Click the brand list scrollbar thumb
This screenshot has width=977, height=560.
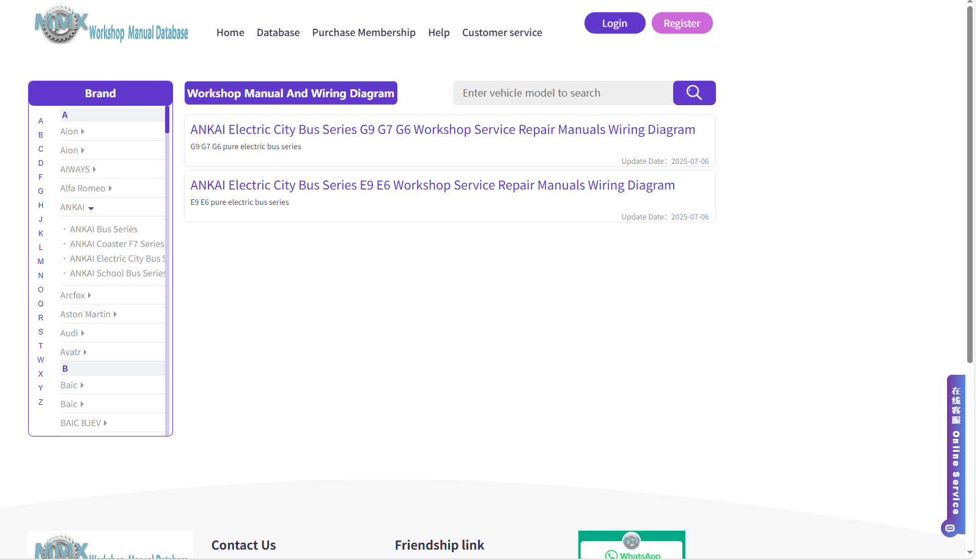point(167,120)
